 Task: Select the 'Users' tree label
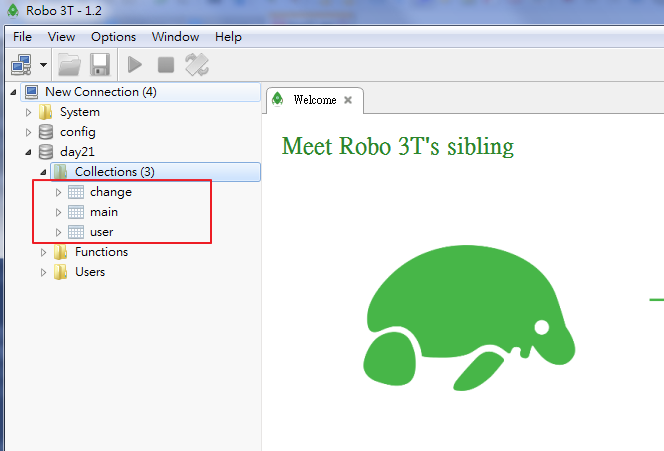point(90,272)
